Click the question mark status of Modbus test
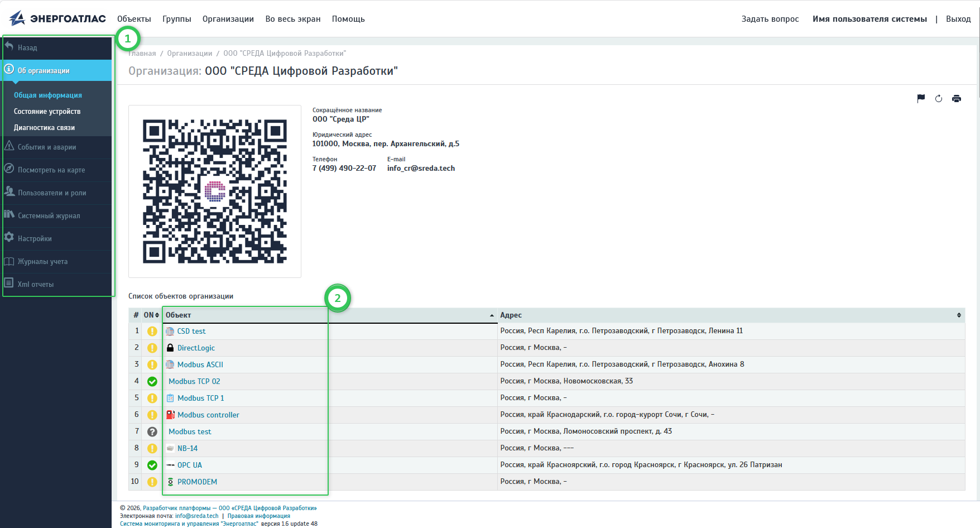Screen dimensions: 980x528 pos(152,431)
